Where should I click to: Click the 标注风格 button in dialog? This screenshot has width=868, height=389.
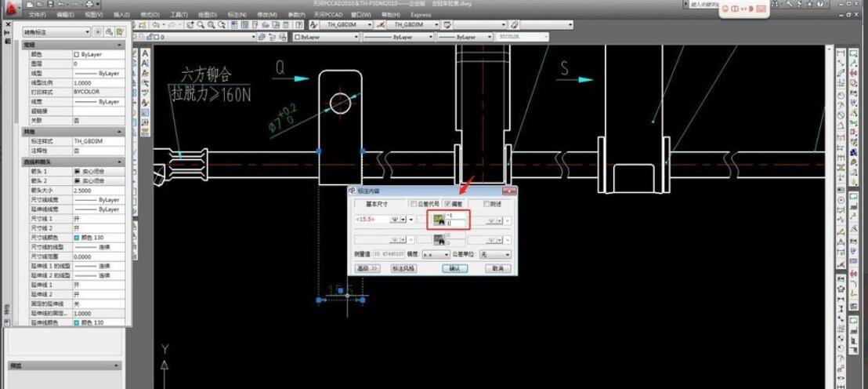[403, 268]
